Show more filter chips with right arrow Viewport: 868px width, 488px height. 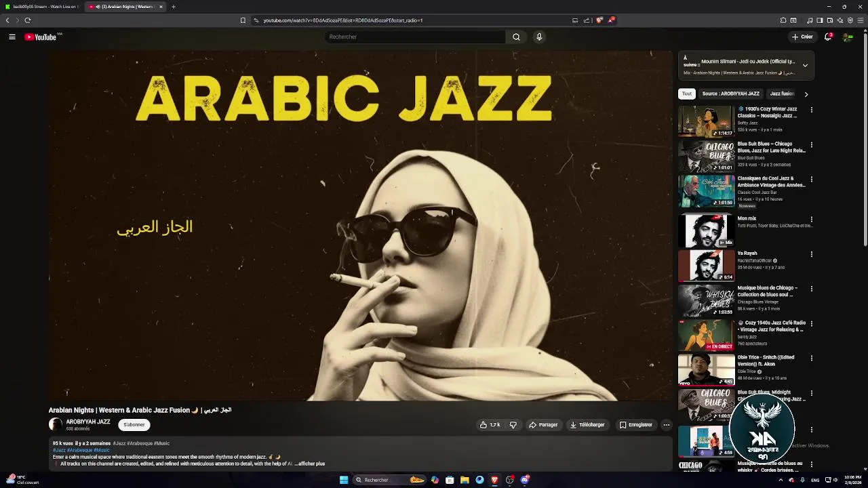(x=806, y=94)
